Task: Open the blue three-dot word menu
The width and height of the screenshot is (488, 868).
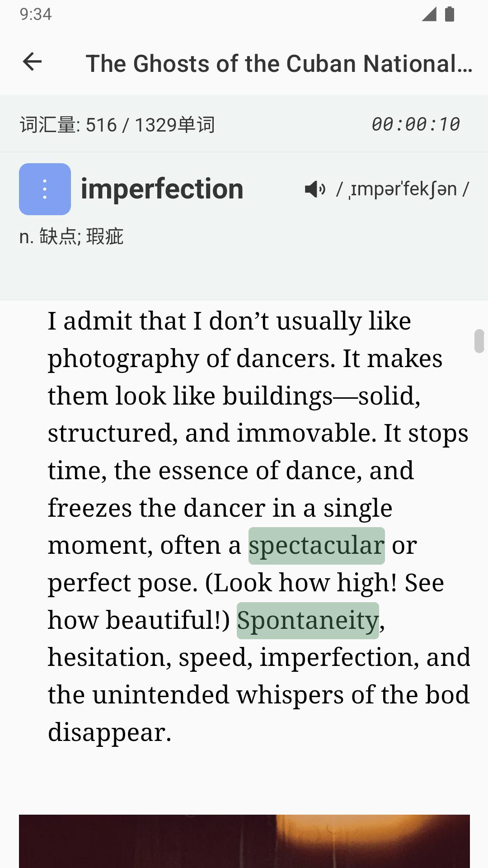Action: [45, 189]
